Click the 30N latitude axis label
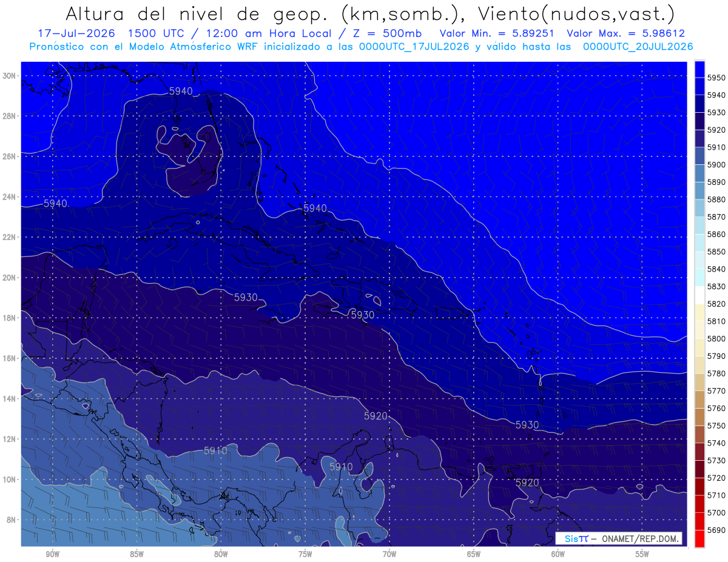 click(9, 75)
